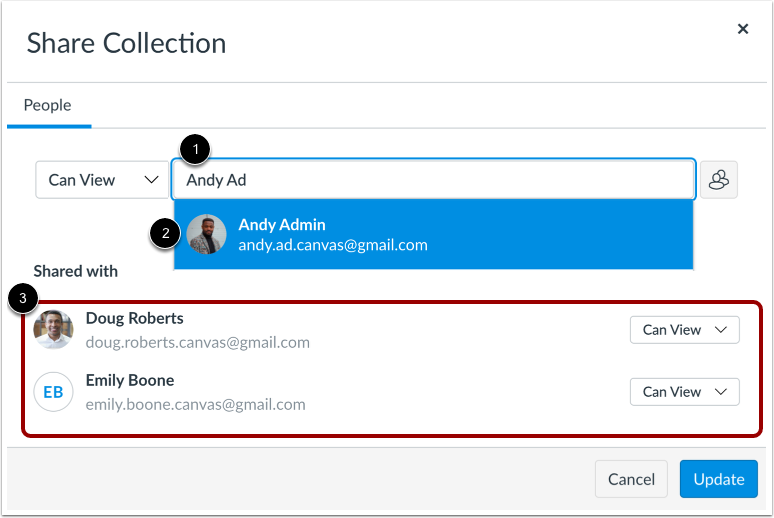Click Doug Roberts' avatar photo
This screenshot has height=518, width=774.
click(53, 329)
